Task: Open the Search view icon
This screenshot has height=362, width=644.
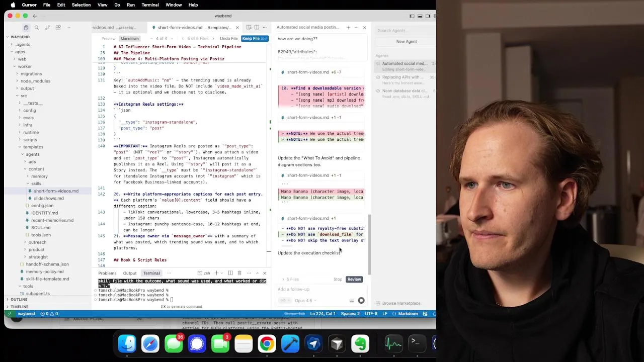Action: click(37, 28)
